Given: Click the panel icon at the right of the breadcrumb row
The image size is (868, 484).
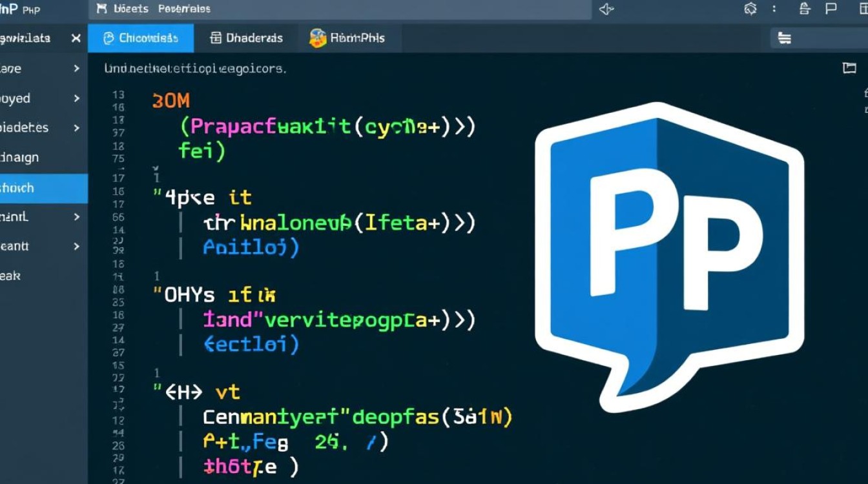Looking at the screenshot, I should [849, 68].
